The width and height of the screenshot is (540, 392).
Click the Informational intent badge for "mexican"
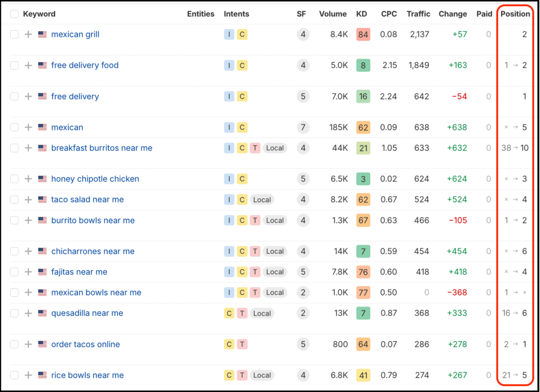click(x=229, y=127)
